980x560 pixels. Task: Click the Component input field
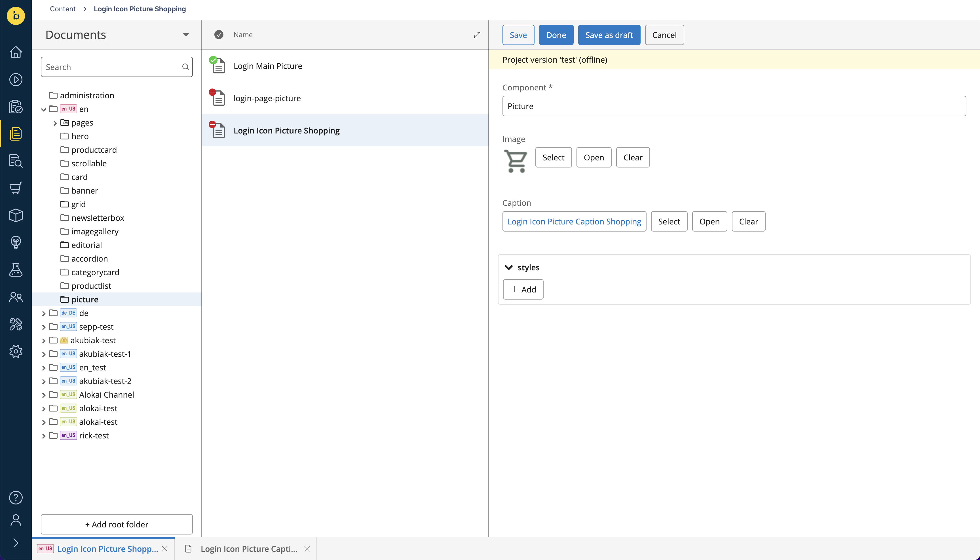coord(734,106)
